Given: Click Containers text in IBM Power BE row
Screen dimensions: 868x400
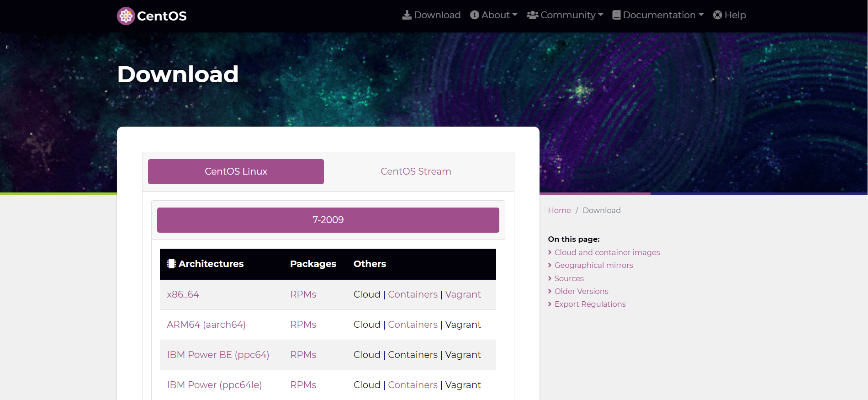Looking at the screenshot, I should (x=413, y=355).
